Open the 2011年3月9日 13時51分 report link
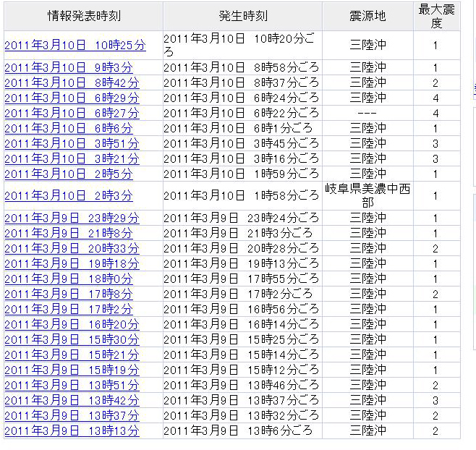The height and width of the screenshot is (450, 476). coord(72,385)
